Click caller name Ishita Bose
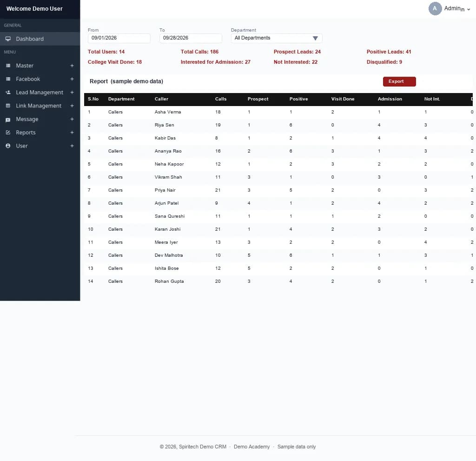Image resolution: width=476 pixels, height=461 pixels. 166,269
